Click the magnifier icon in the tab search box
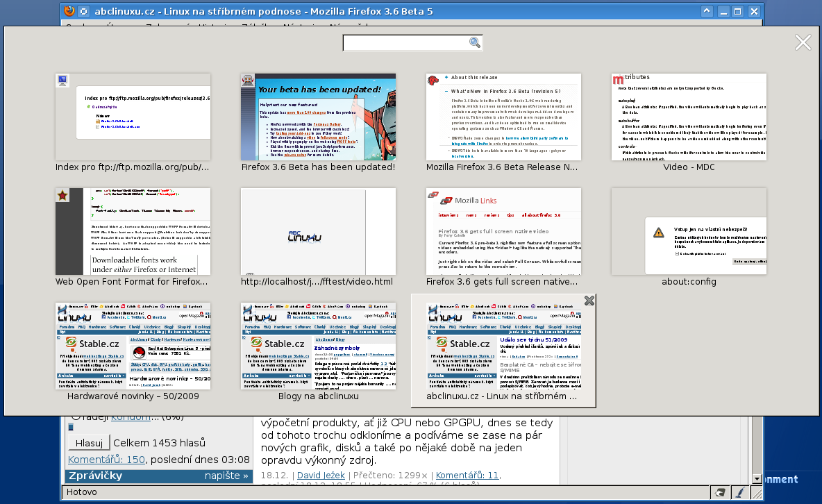 [474, 42]
